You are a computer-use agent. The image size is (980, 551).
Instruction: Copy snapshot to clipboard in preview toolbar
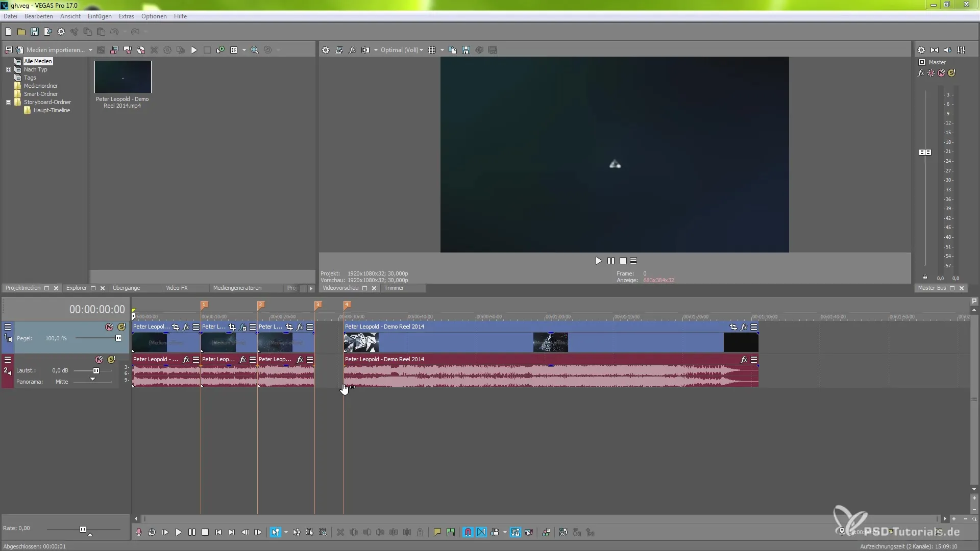click(453, 50)
